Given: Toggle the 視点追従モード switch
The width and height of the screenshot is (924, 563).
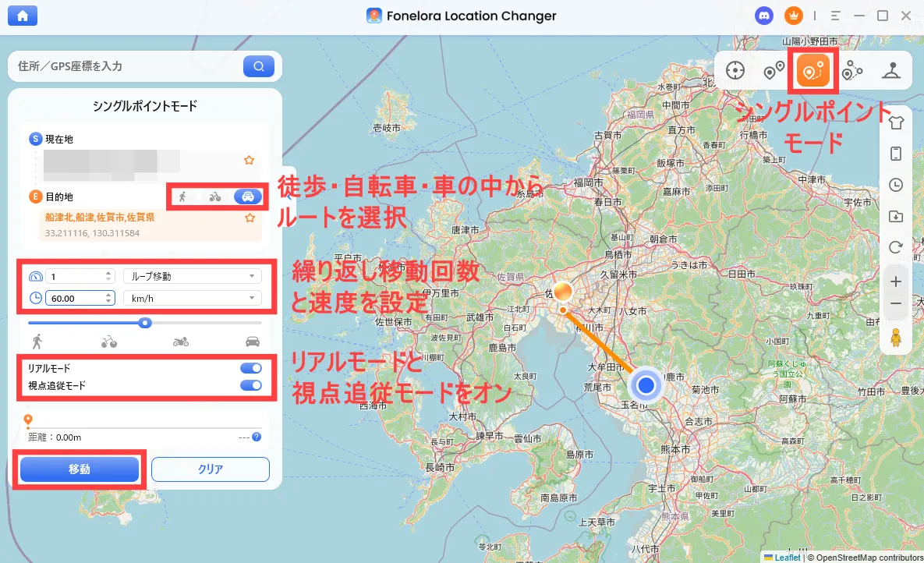Looking at the screenshot, I should pos(251,385).
